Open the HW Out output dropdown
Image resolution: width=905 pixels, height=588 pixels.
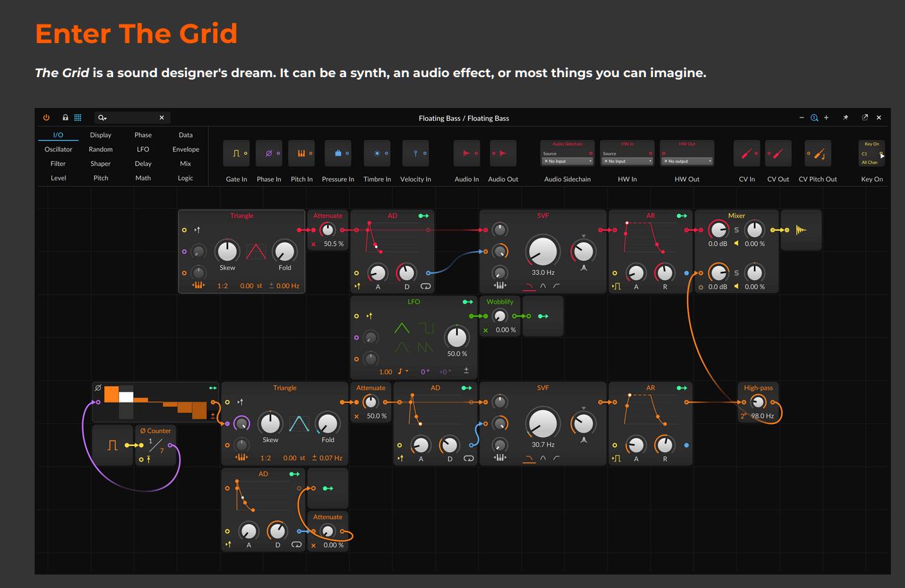pos(687,161)
